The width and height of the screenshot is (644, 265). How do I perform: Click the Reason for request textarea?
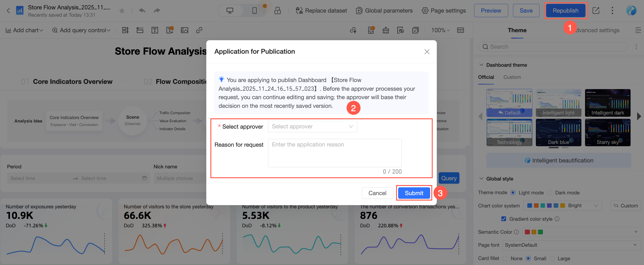tap(335, 153)
